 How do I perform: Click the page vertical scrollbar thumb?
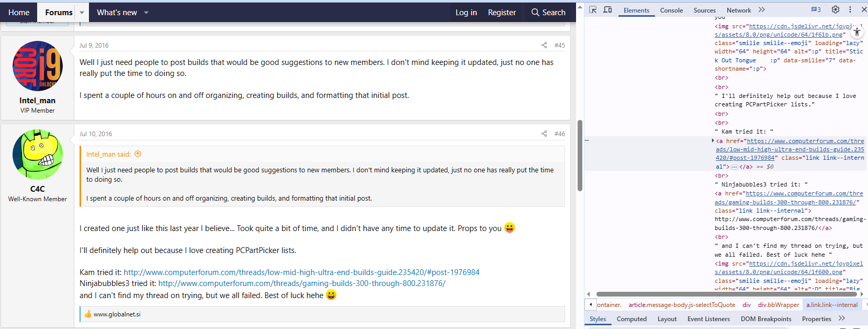tap(580, 156)
